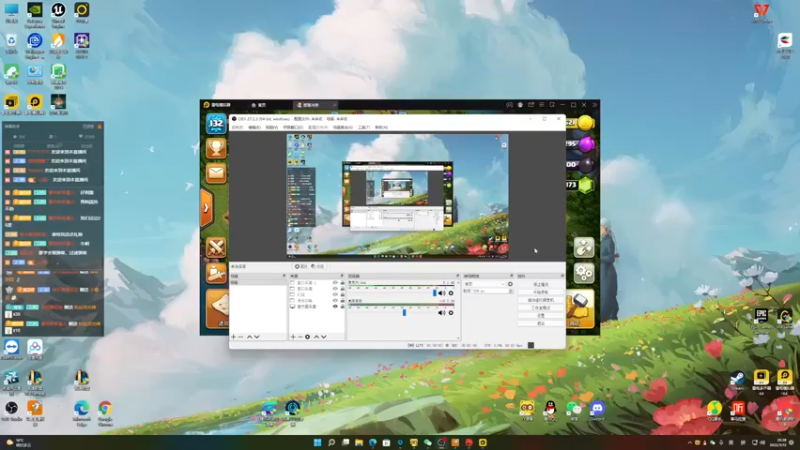Open Settings from the OBS Controls dock

pyautogui.click(x=541, y=315)
